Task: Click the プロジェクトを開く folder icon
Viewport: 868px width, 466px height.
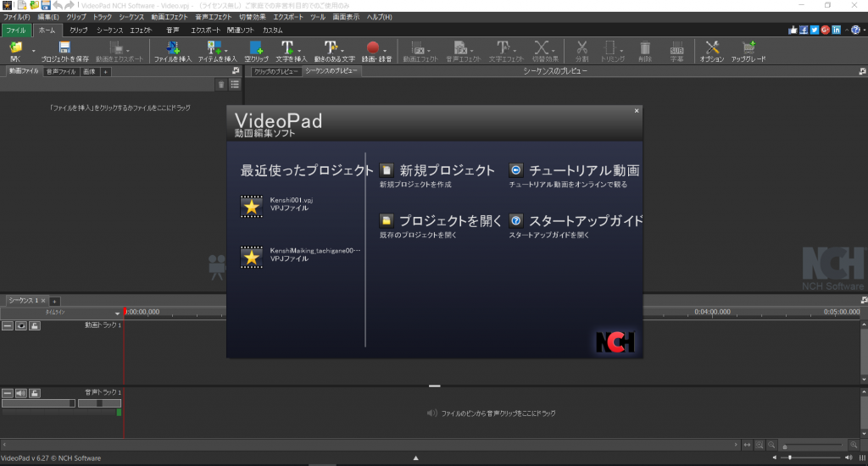Action: 387,220
